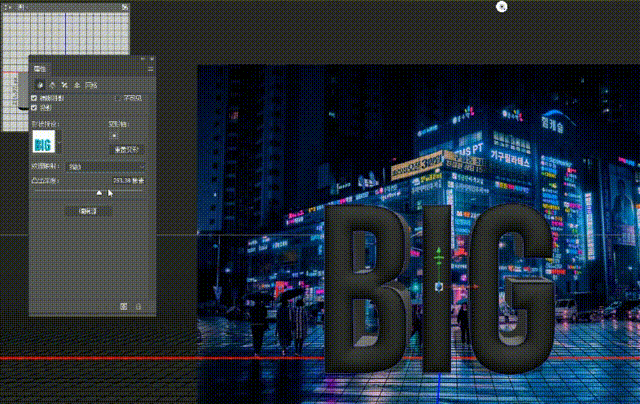Click the extrusion depth value field
This screenshot has width=640, height=404.
click(128, 180)
